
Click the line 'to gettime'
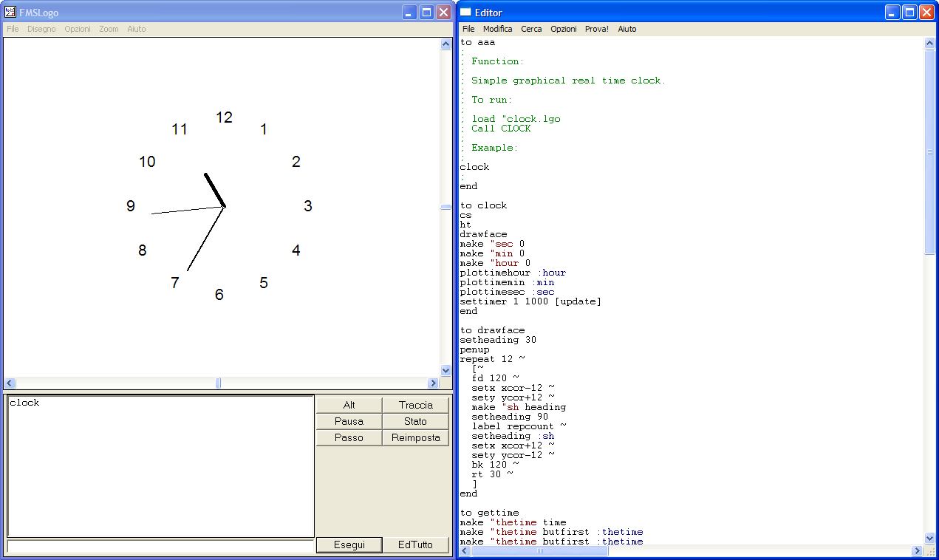489,513
